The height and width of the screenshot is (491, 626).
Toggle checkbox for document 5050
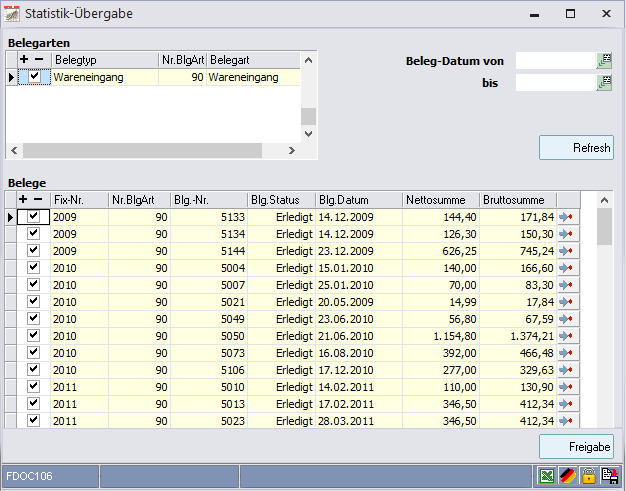click(34, 336)
